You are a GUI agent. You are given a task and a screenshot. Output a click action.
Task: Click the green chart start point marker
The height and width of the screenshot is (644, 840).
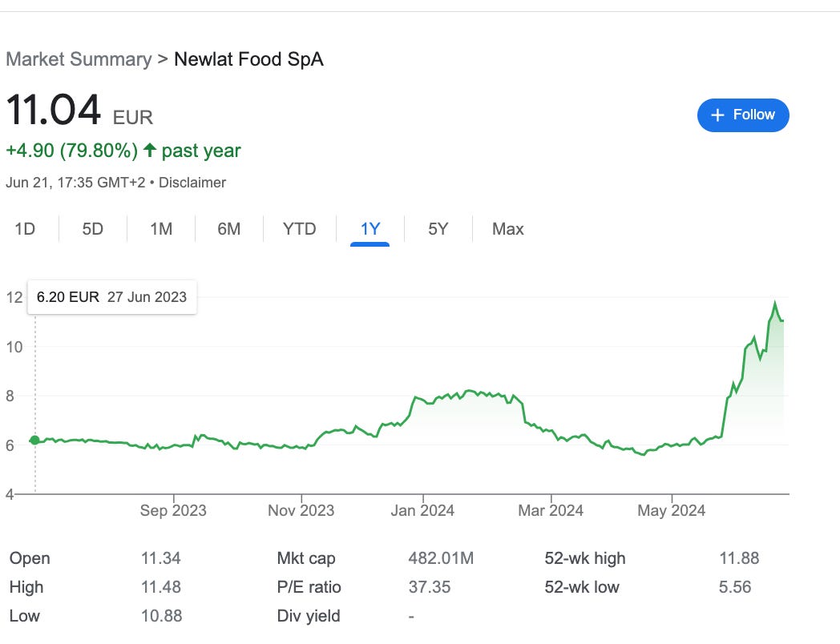click(34, 440)
